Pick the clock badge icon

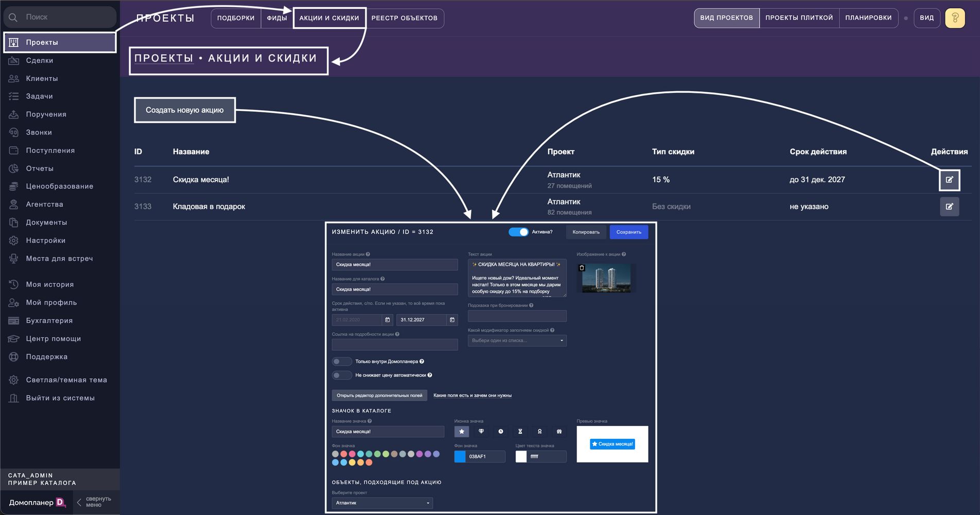point(500,432)
